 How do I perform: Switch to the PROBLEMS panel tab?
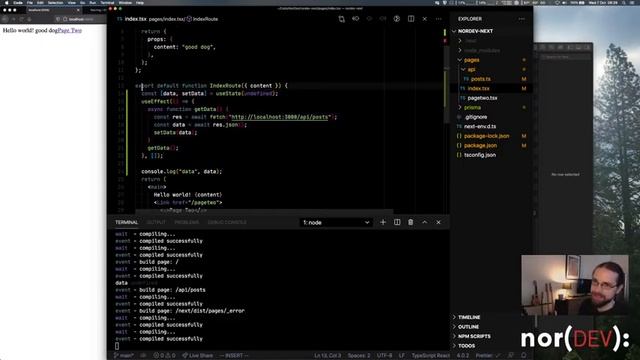coord(187,222)
